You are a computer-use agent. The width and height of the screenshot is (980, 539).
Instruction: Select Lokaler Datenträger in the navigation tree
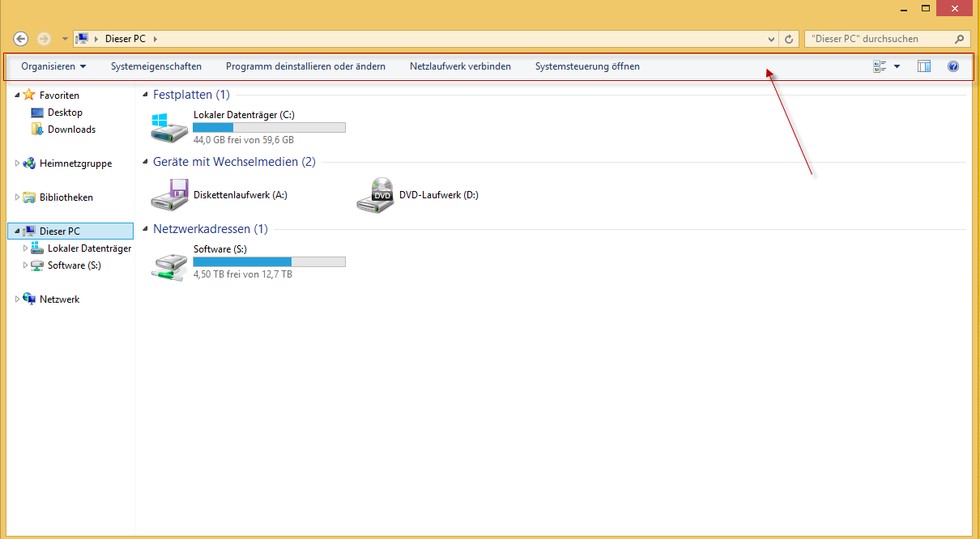(x=89, y=248)
